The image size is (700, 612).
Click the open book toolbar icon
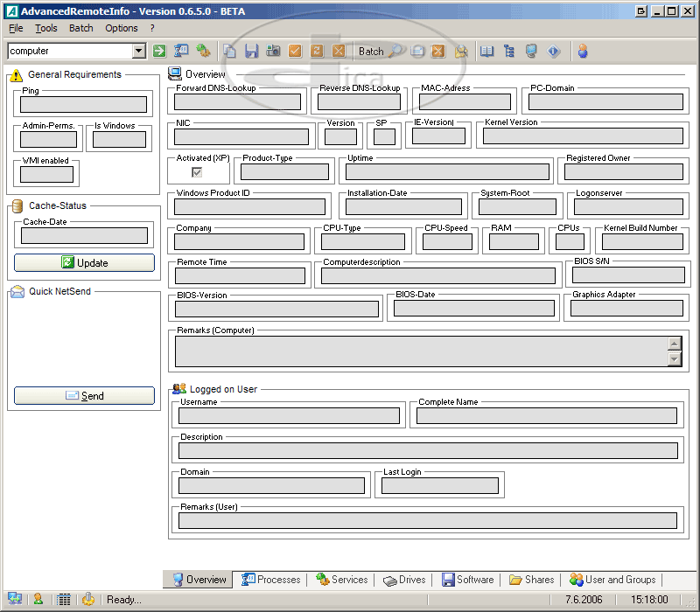[x=487, y=52]
